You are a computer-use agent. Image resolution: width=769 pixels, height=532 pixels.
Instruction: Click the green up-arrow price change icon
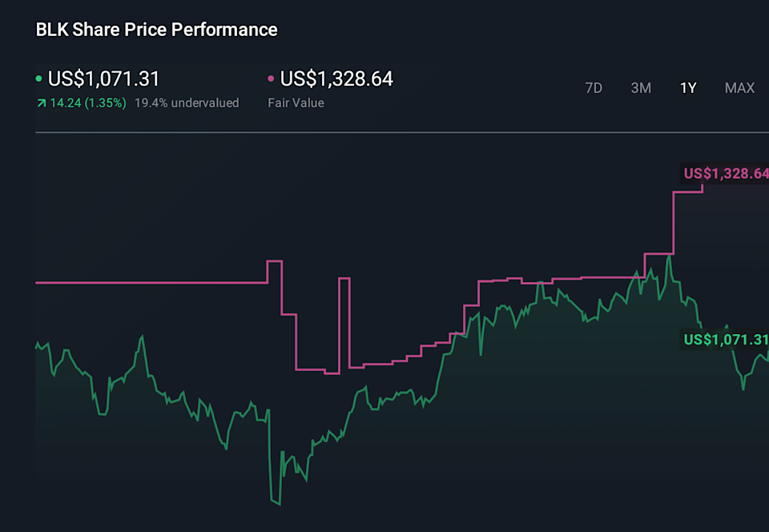[41, 103]
